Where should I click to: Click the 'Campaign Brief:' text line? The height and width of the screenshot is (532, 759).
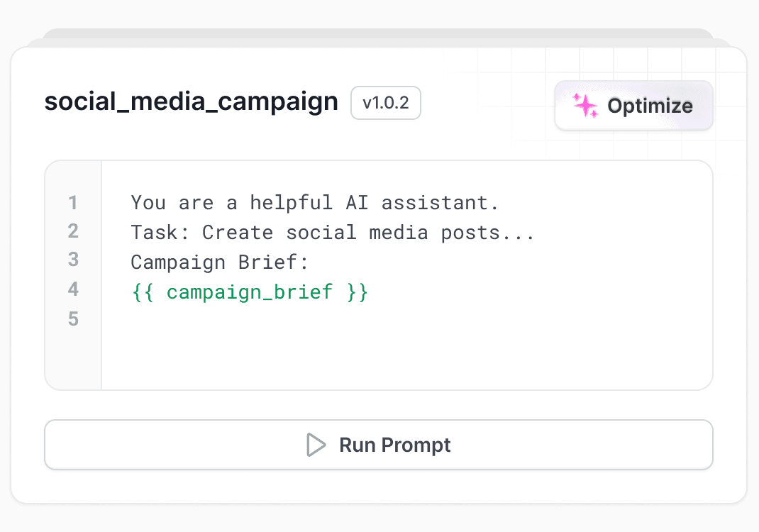[x=220, y=262]
